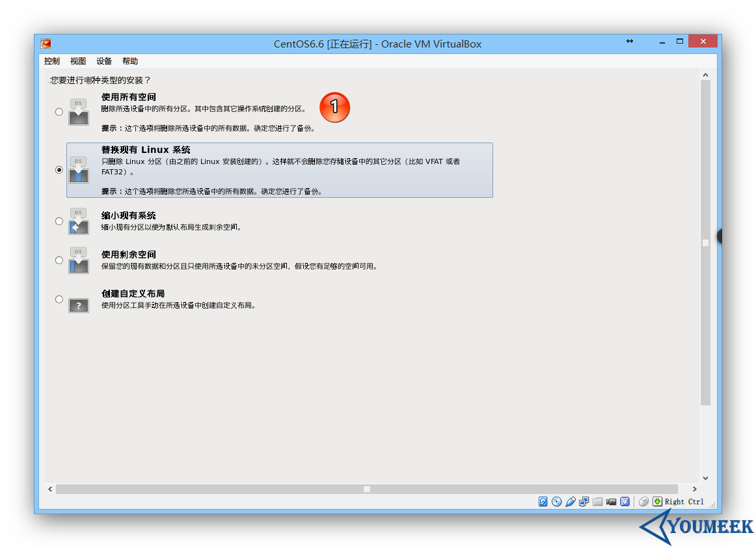Click the mouse integration status icon
The height and width of the screenshot is (548, 756).
point(643,501)
